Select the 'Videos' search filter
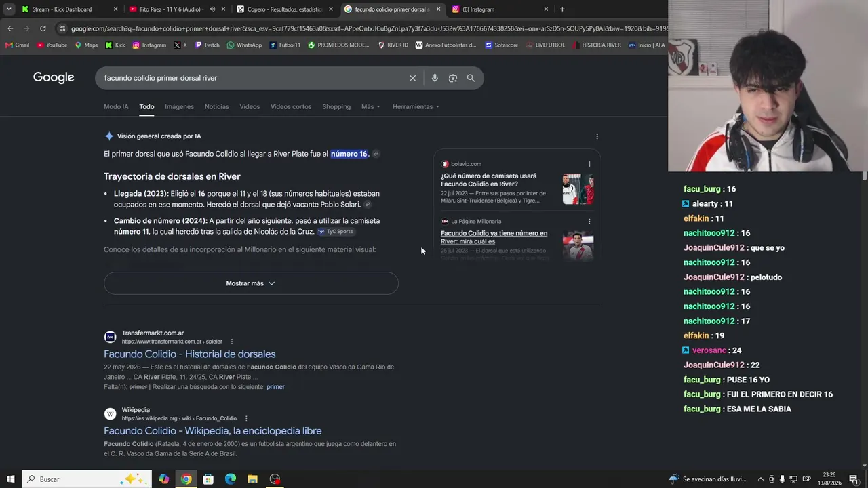 (250, 106)
